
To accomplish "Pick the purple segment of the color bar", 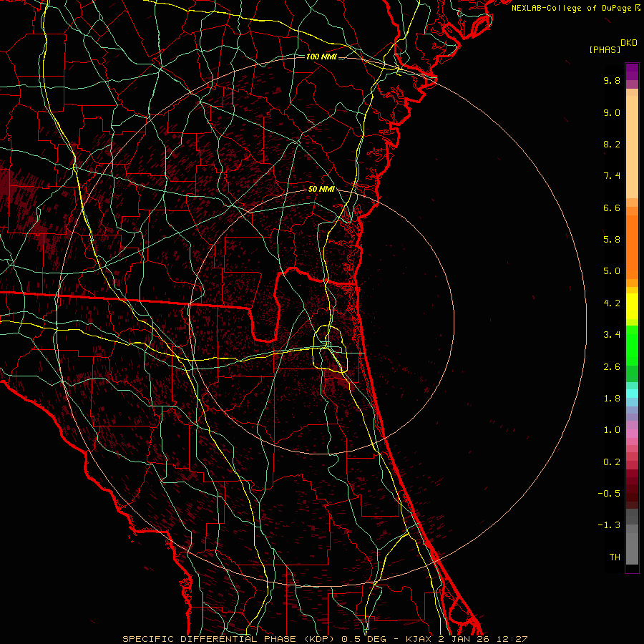I will click(x=632, y=72).
